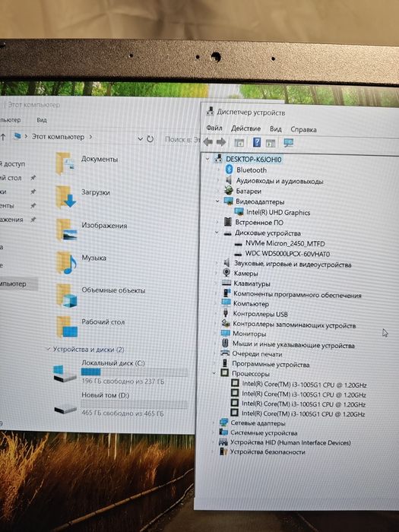Select the Батареи category

click(x=249, y=191)
